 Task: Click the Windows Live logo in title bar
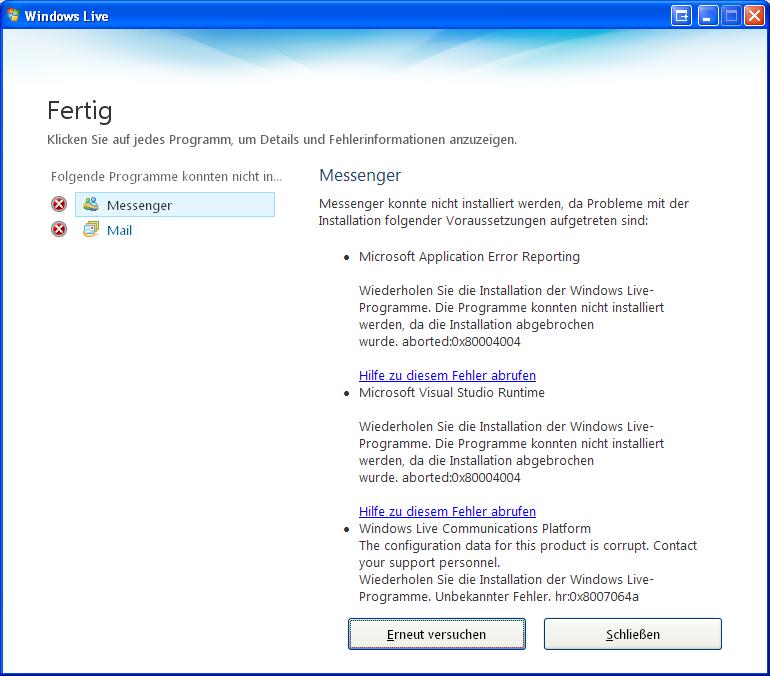pyautogui.click(x=13, y=15)
